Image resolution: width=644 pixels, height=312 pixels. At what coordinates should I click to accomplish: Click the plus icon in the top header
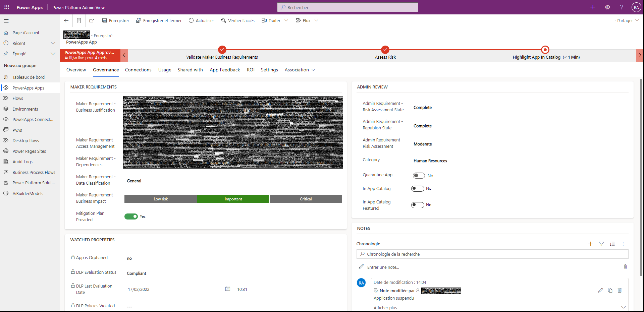(593, 7)
